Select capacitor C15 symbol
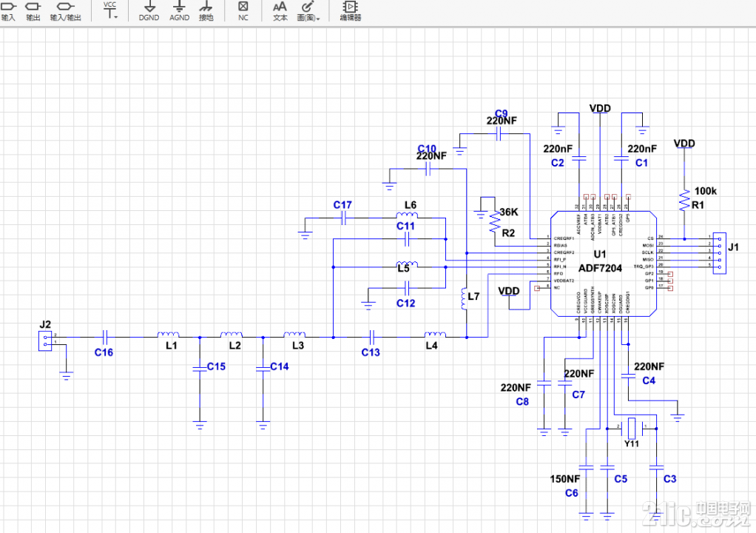 pos(200,369)
